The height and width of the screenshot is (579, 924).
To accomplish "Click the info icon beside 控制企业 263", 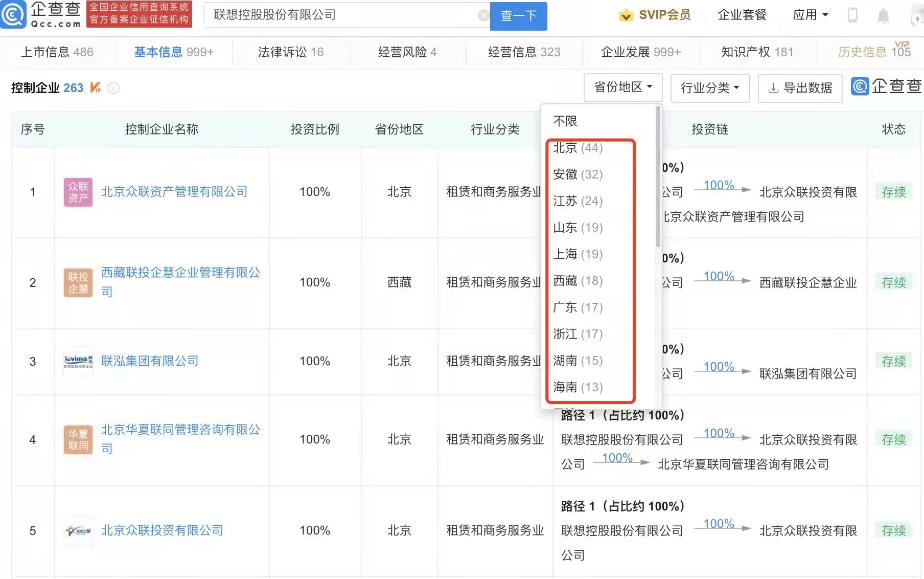I will point(113,88).
